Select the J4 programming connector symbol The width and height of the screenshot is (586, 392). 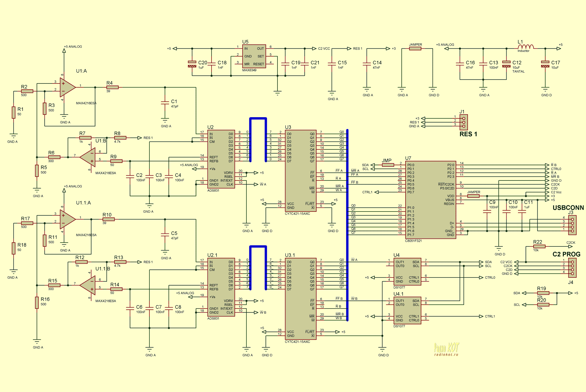[573, 268]
